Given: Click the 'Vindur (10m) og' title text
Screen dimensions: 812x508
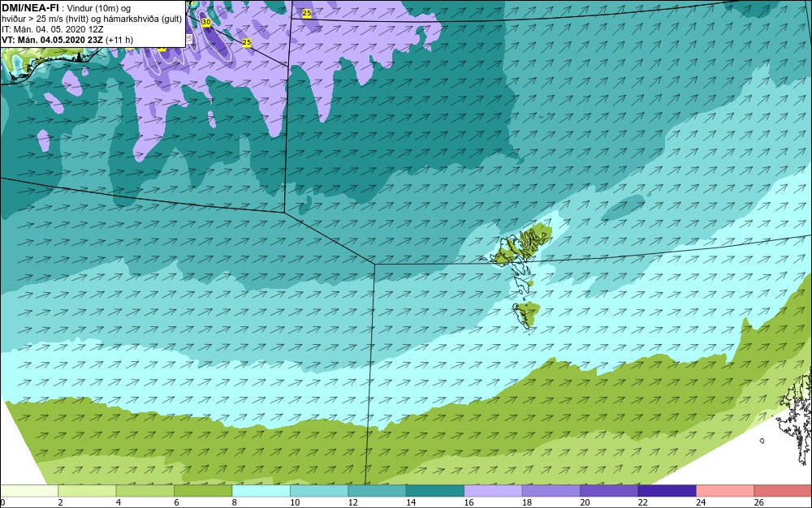Looking at the screenshot, I should click(99, 8).
